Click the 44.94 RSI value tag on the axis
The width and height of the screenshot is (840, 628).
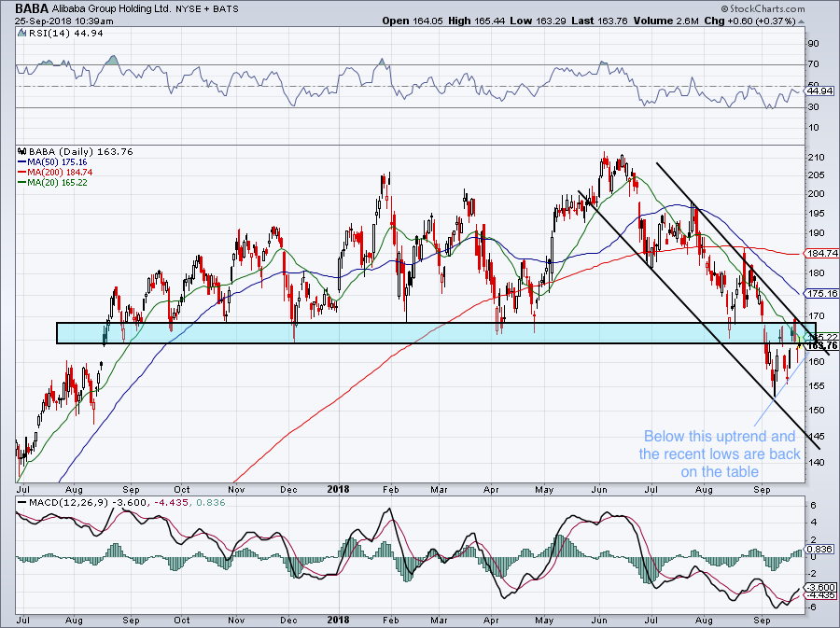coord(820,91)
